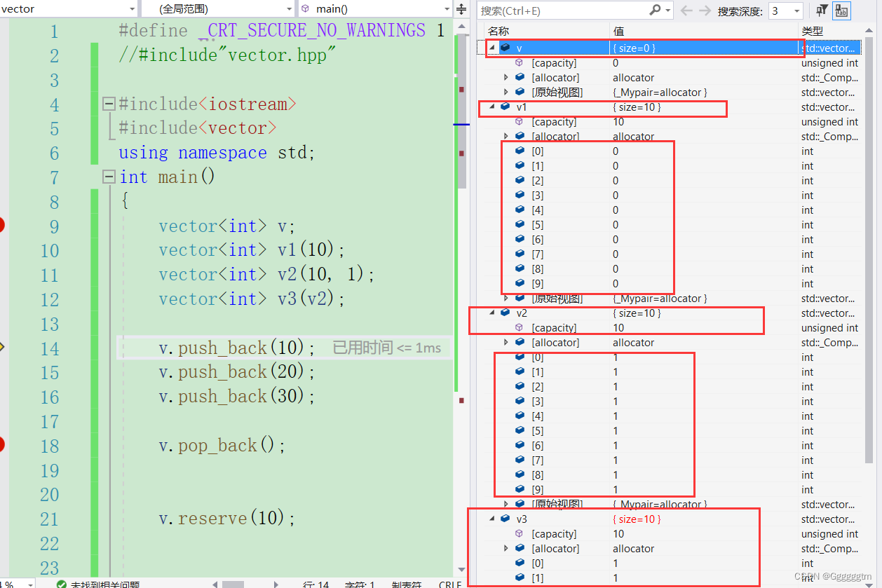Click the split editor icon beside main() dropdown
882x588 pixels.
461,9
